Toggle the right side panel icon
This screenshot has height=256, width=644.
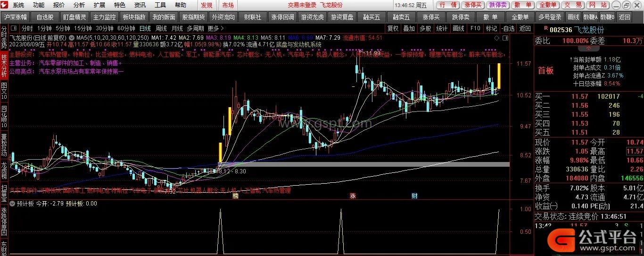pyautogui.click(x=506, y=37)
